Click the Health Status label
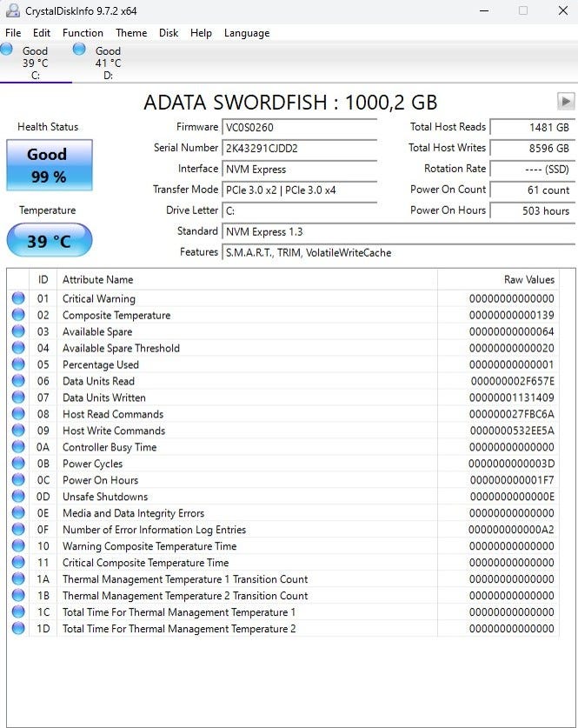Image resolution: width=578 pixels, height=728 pixels. (x=48, y=127)
